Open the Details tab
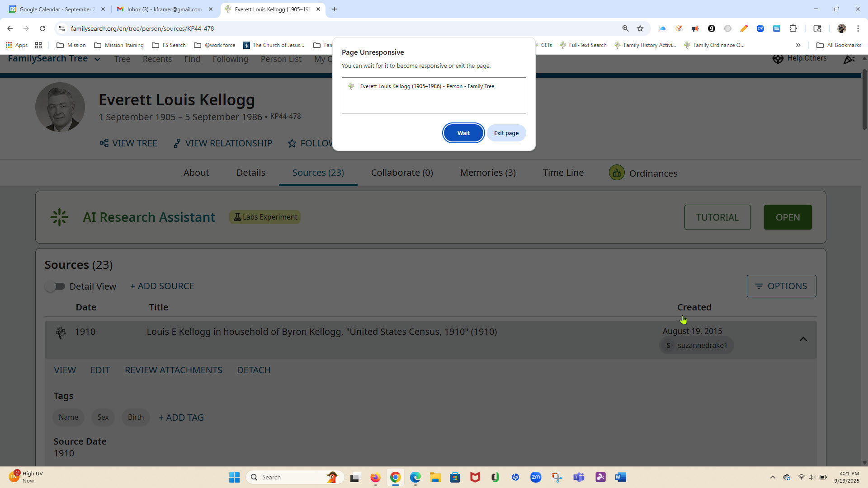The image size is (868, 488). [250, 173]
